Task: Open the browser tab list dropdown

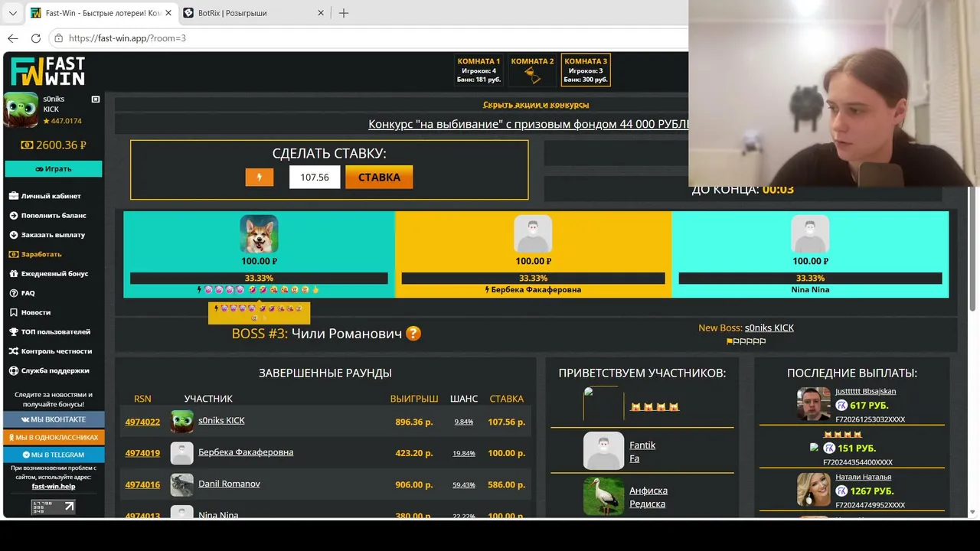Action: pyautogui.click(x=12, y=13)
